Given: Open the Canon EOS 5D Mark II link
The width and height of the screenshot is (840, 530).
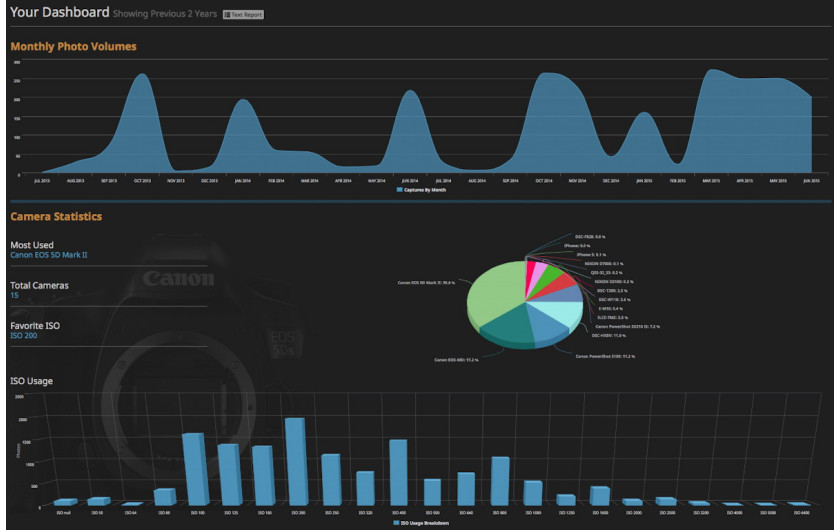Looking at the screenshot, I should click(49, 255).
